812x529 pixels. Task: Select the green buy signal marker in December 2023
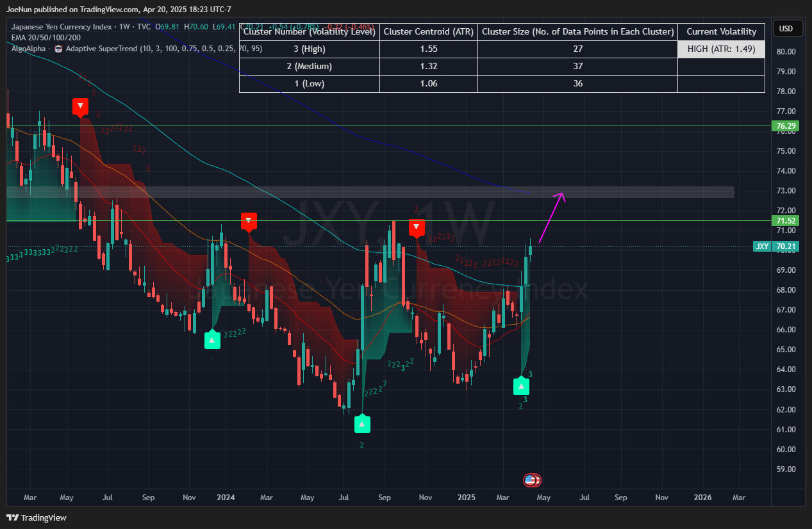(x=212, y=340)
